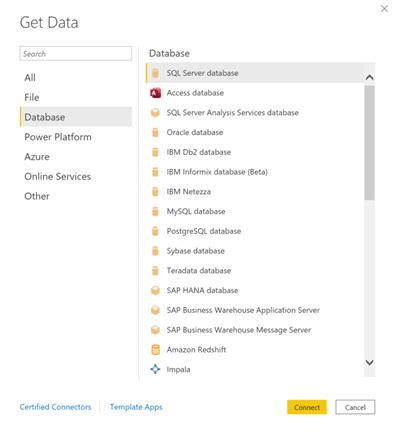Click the Teradata database icon
Viewport: 395px width, 434px height.
coord(155,271)
